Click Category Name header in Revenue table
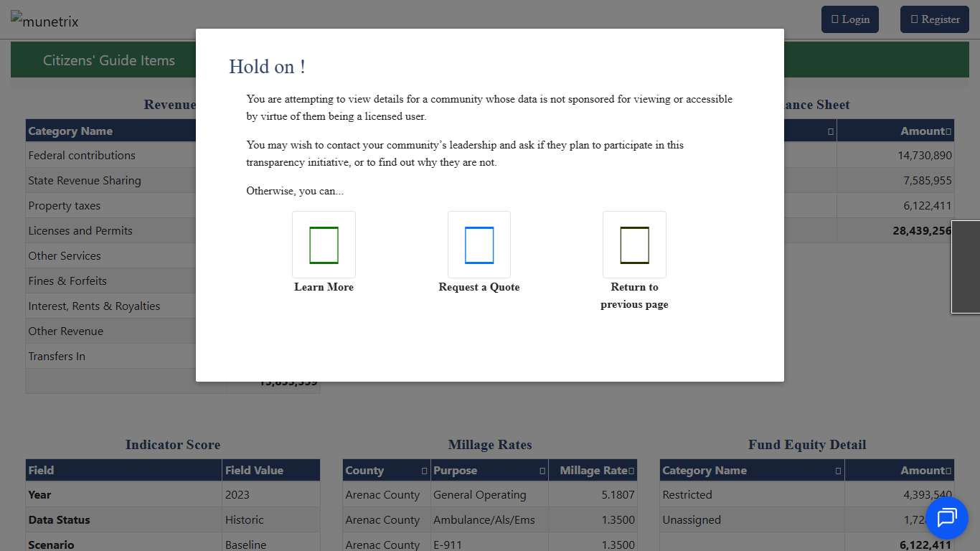980x551 pixels. pos(70,131)
